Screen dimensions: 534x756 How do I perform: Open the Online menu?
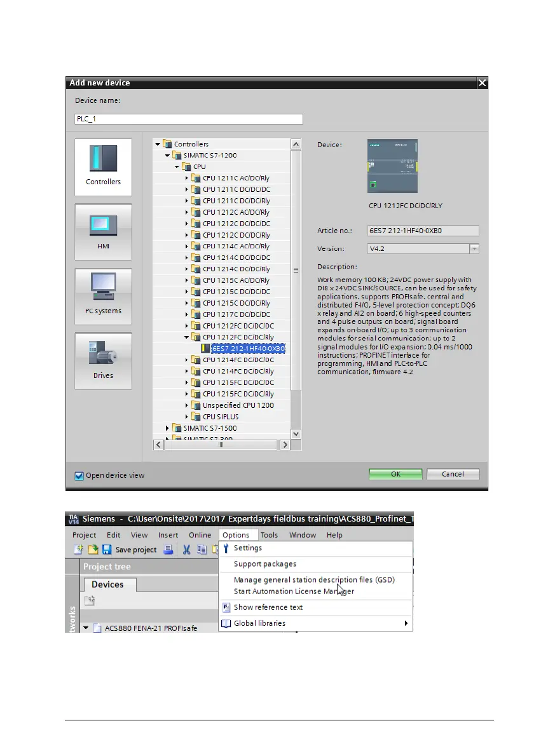click(x=200, y=535)
